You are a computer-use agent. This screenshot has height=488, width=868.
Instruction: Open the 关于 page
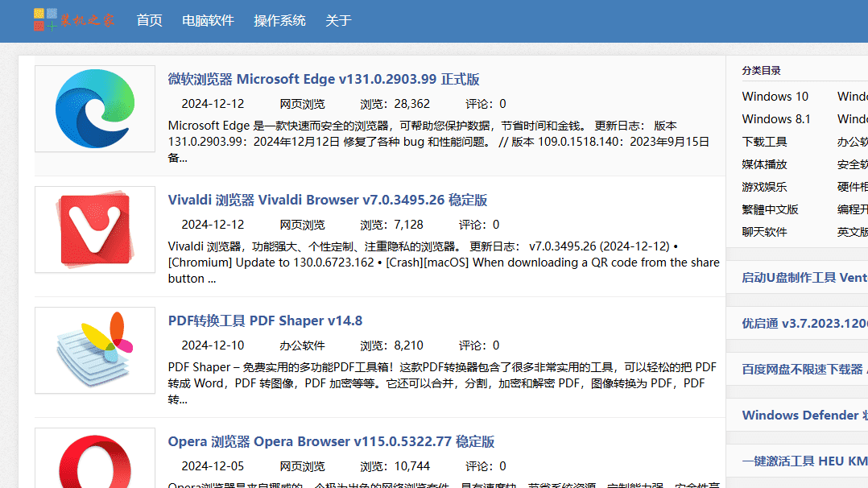coord(338,20)
